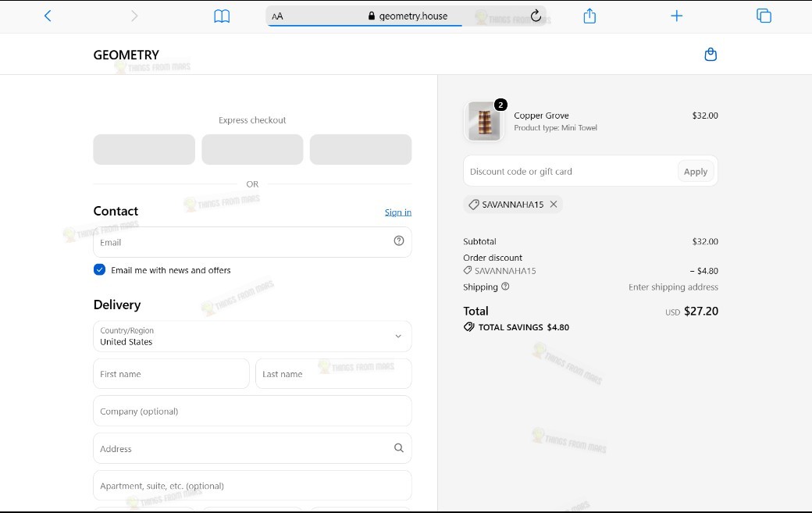Go back using Safari back arrow

tap(48, 16)
